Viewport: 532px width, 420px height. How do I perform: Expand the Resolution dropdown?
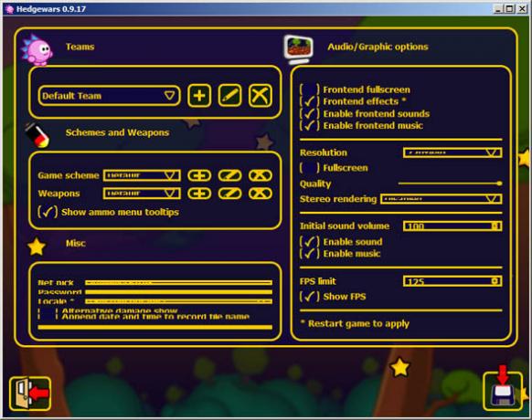(x=452, y=152)
